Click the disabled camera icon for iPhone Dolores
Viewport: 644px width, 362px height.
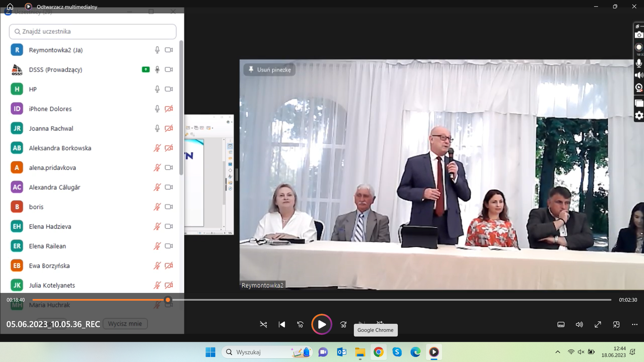tap(169, 109)
